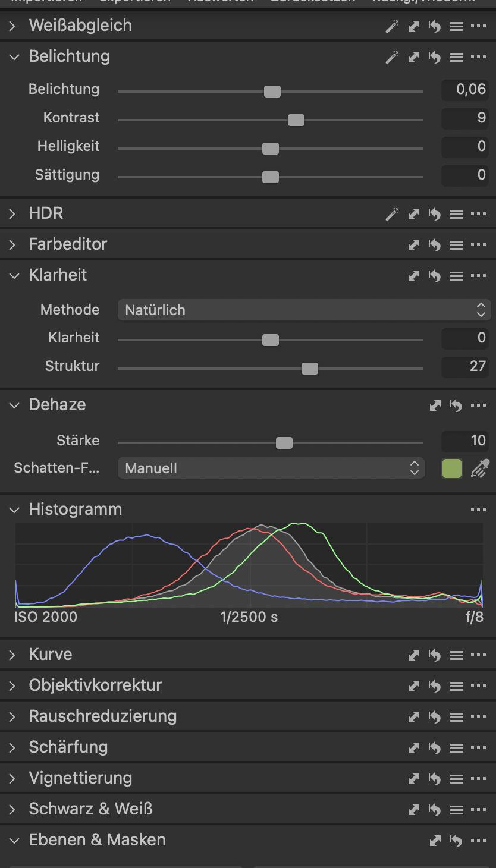The height and width of the screenshot is (868, 496).
Task: Expand the Rauschreduzierung panel
Action: pos(12,717)
